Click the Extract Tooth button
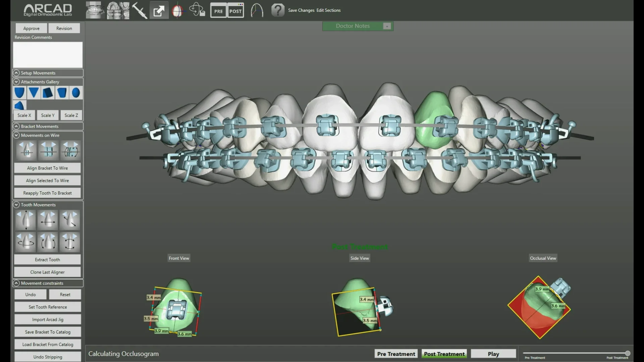This screenshot has width=644, height=362. coord(47,259)
